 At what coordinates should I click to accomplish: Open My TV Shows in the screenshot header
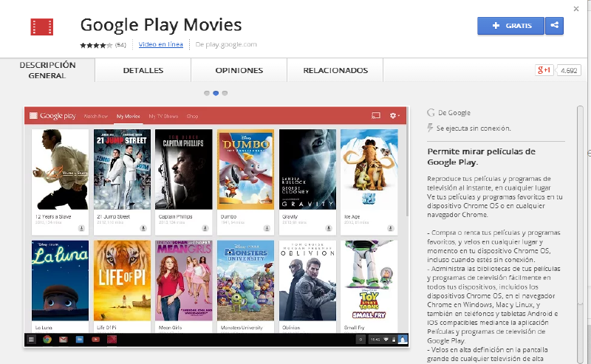point(163,116)
